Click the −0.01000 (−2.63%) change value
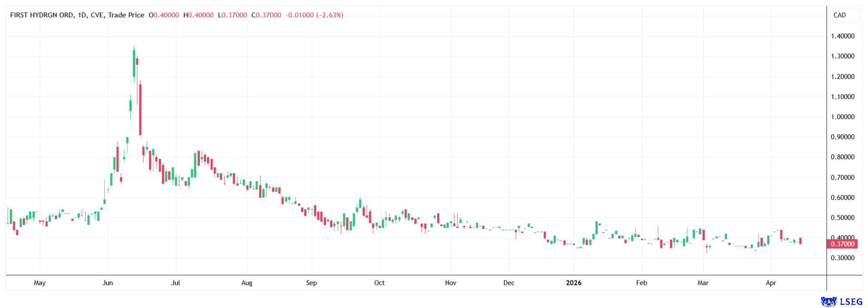The height and width of the screenshot is (308, 868). click(x=315, y=15)
